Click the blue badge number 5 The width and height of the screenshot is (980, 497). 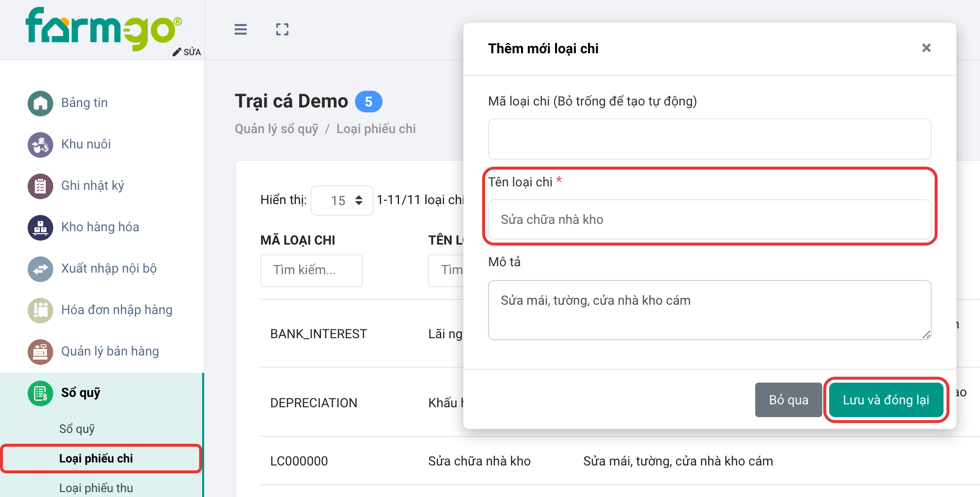tap(369, 102)
